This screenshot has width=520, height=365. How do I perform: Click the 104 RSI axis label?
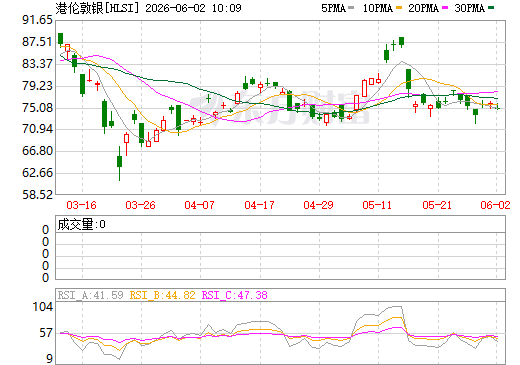point(42,307)
